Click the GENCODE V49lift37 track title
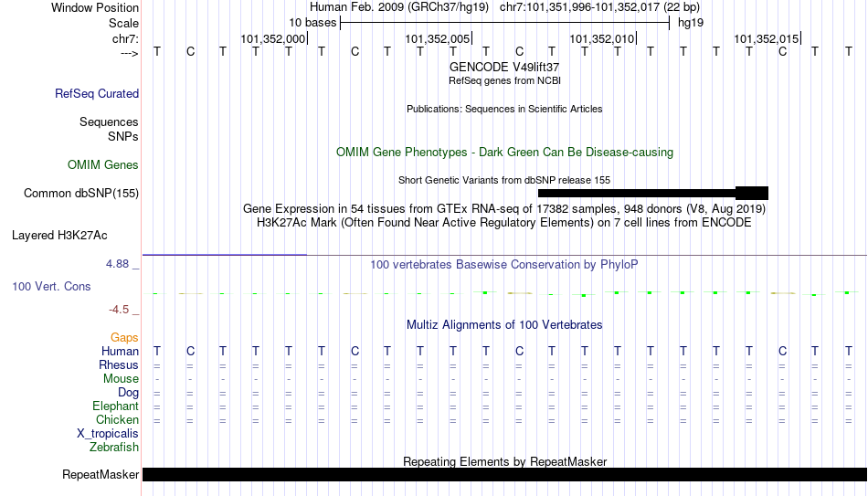Viewport: 868px width, 496px height. 504,67
